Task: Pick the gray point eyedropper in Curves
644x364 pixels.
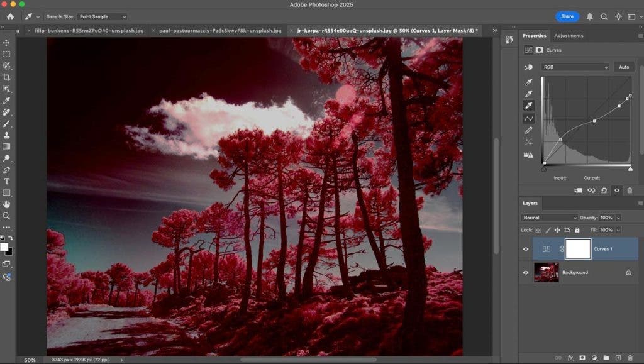Action: coord(528,94)
